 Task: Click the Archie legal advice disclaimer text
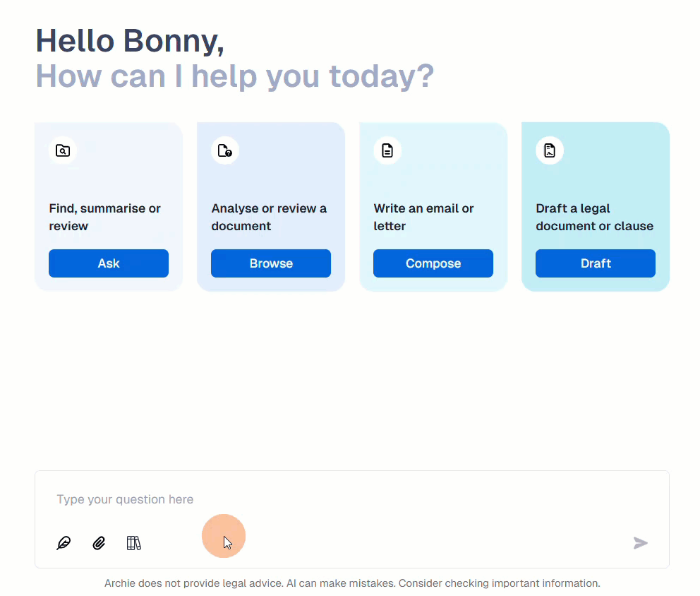[x=352, y=583]
